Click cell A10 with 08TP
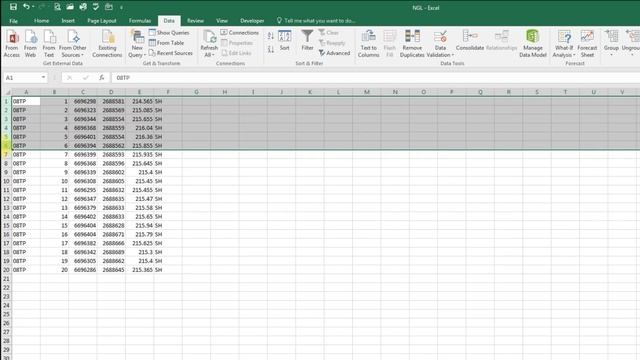The height and width of the screenshot is (360, 640). (x=26, y=181)
